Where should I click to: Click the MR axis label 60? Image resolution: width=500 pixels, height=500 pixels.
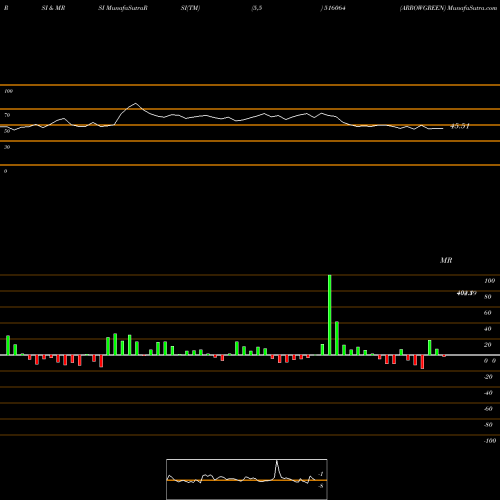[x=487, y=313]
